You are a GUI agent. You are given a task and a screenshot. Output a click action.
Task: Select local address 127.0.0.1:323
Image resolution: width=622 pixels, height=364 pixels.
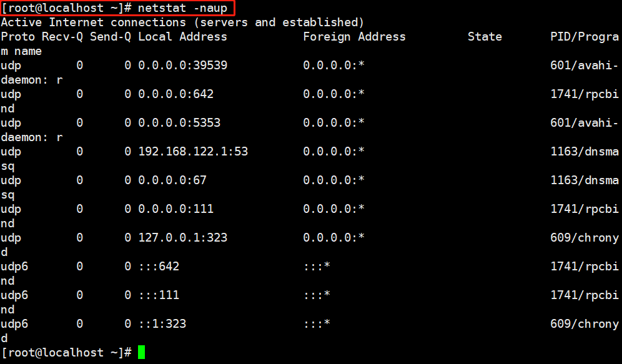click(182, 237)
